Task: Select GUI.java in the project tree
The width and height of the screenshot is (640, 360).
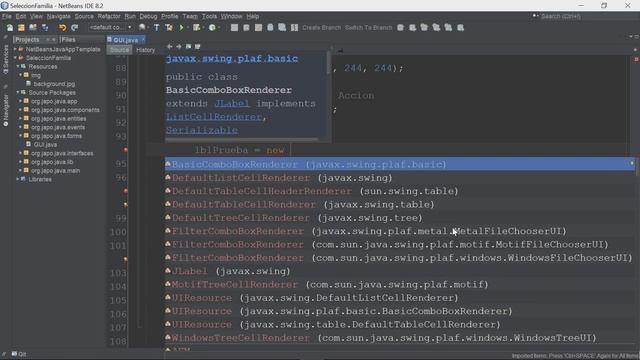Action: [45, 144]
